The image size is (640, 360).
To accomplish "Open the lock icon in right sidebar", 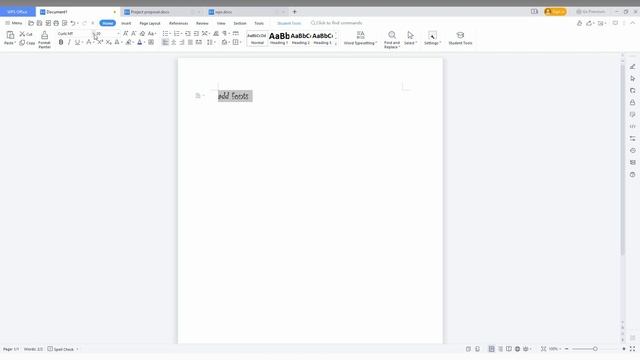I will [632, 102].
